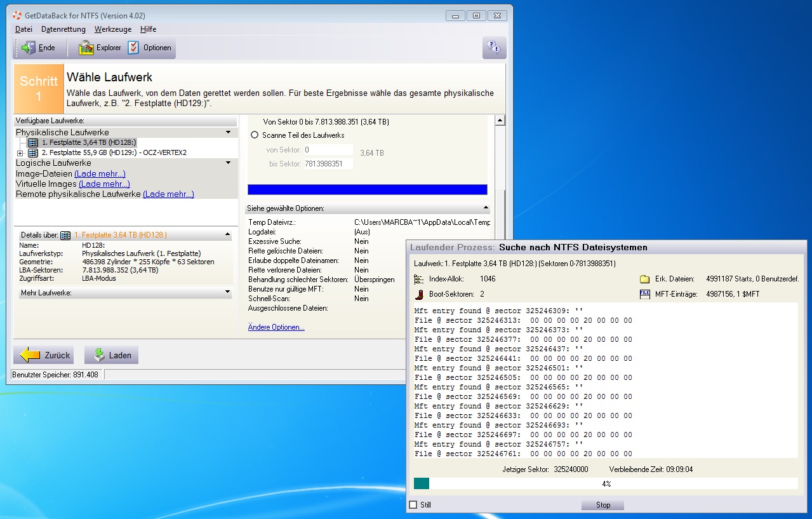
Task: Click the Boot-Sektoren boot icon
Action: point(418,294)
